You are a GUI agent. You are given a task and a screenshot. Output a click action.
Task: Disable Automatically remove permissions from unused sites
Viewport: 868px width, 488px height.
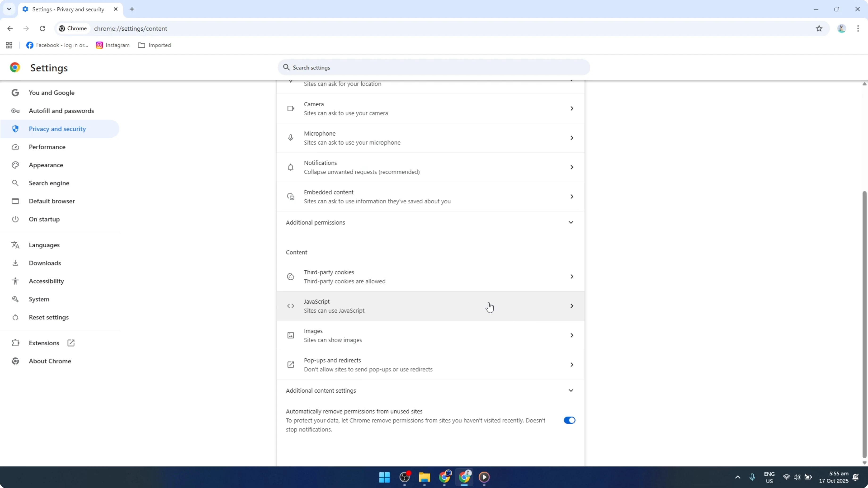pyautogui.click(x=569, y=420)
